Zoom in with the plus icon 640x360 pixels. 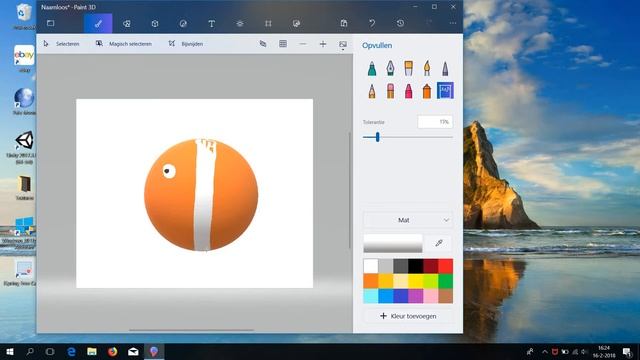click(323, 44)
